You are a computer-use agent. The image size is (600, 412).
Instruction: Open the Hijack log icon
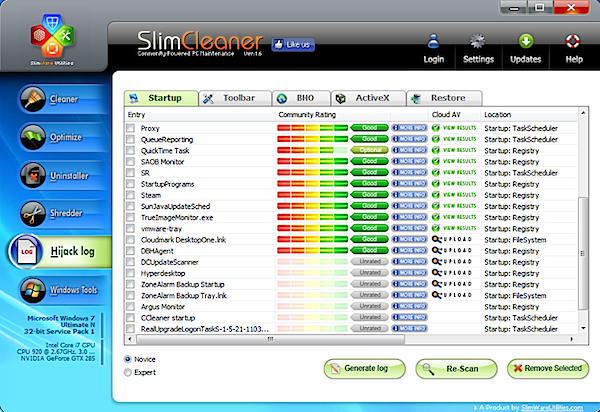[x=26, y=251]
